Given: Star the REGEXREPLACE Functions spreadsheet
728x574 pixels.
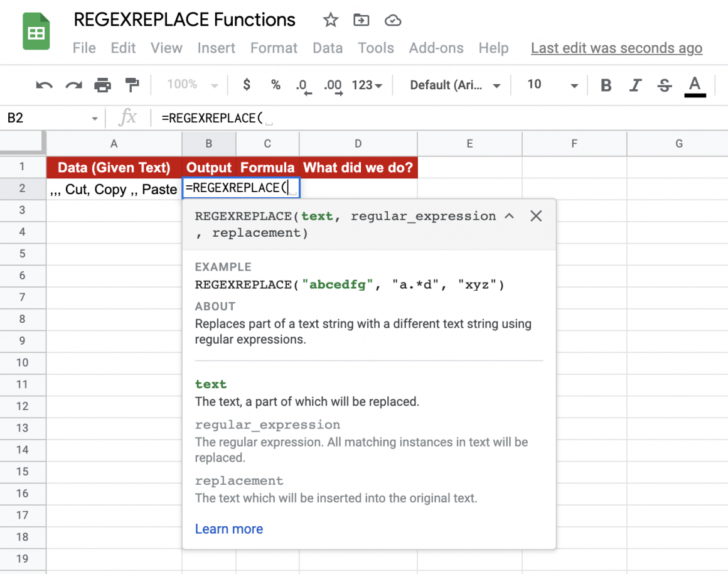Looking at the screenshot, I should tap(330, 19).
